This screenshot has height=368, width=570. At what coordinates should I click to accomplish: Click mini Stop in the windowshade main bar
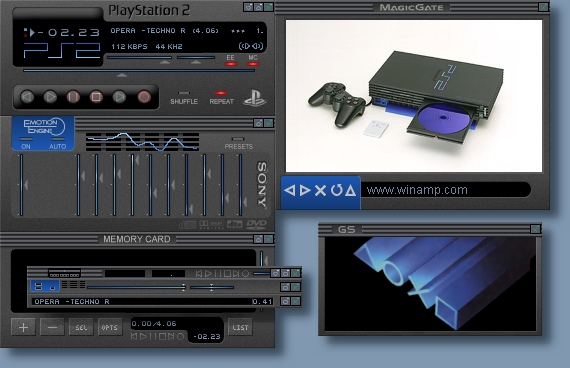[227, 273]
